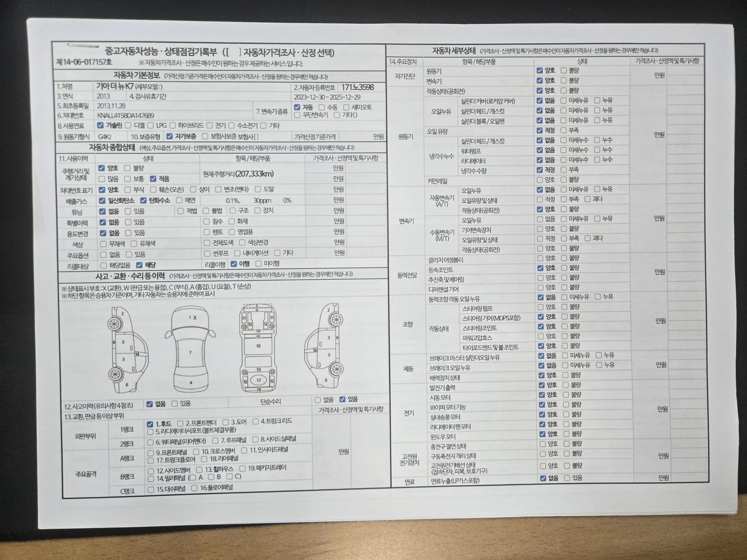This screenshot has width=747, height=560.
Task: Select the 보험사보증 warranty checkbox
Action: [205, 136]
